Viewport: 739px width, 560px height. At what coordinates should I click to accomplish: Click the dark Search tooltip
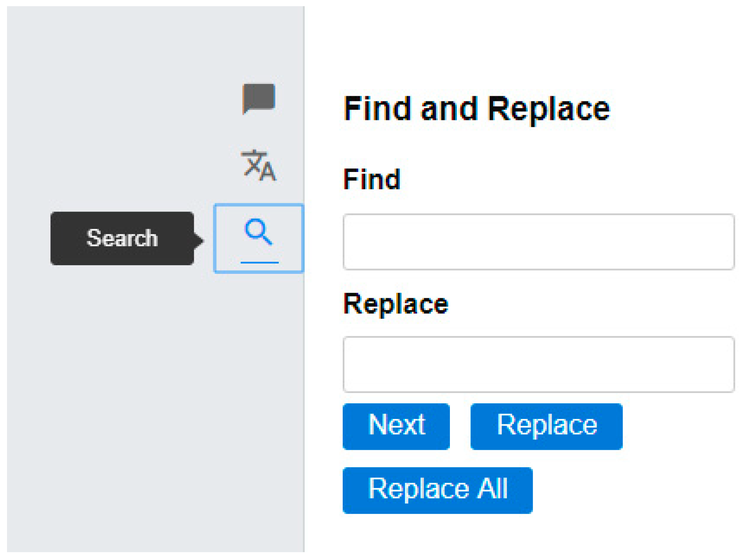coord(122,238)
